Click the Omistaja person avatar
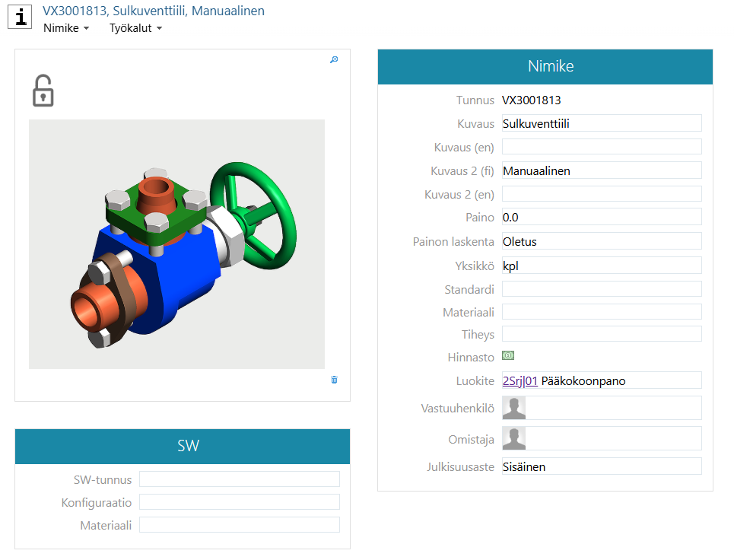 (514, 438)
